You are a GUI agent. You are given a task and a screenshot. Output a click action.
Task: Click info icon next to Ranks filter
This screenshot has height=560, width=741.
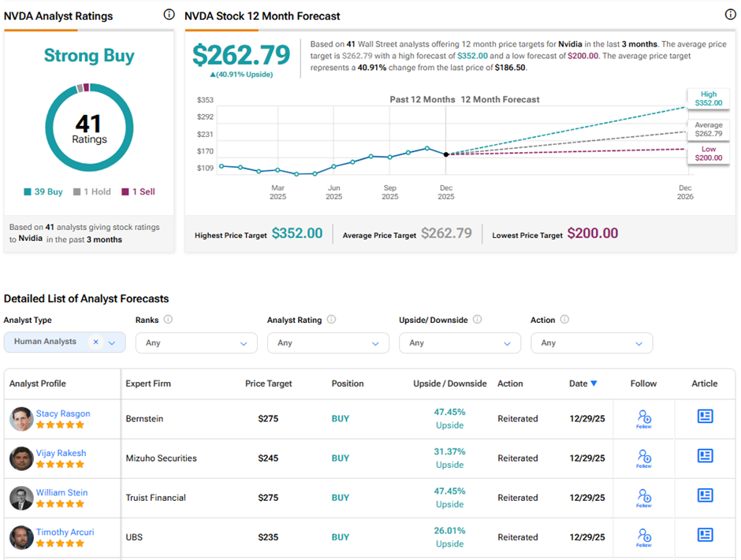tap(168, 320)
